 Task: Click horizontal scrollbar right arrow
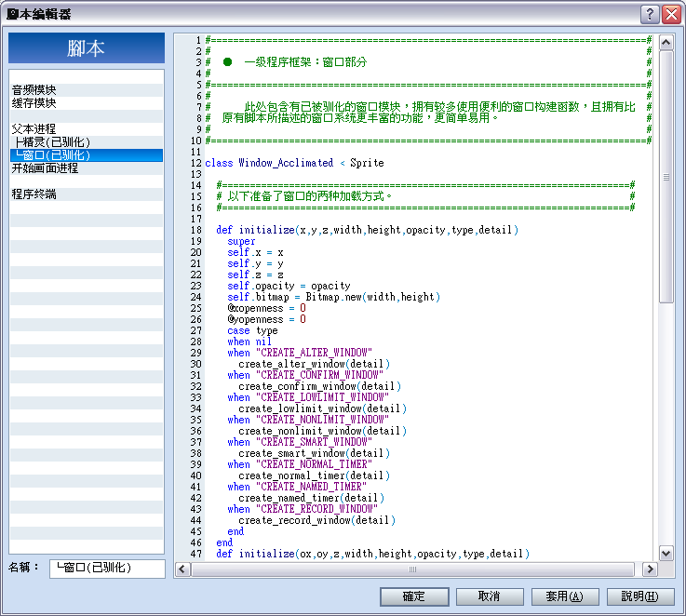[650, 569]
